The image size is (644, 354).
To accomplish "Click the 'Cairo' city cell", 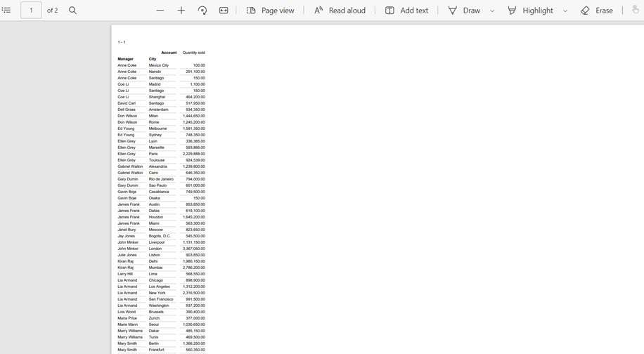I will point(153,173).
